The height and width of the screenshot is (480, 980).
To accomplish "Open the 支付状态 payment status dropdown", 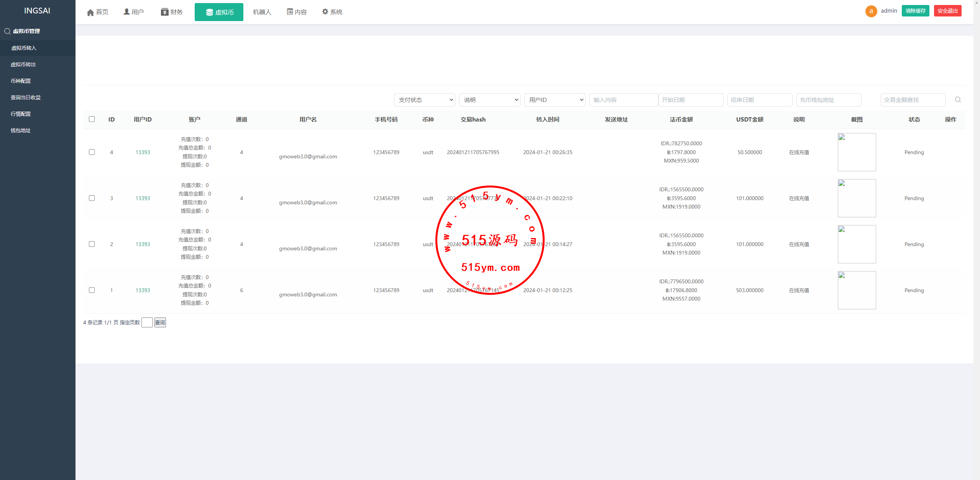I will (424, 100).
